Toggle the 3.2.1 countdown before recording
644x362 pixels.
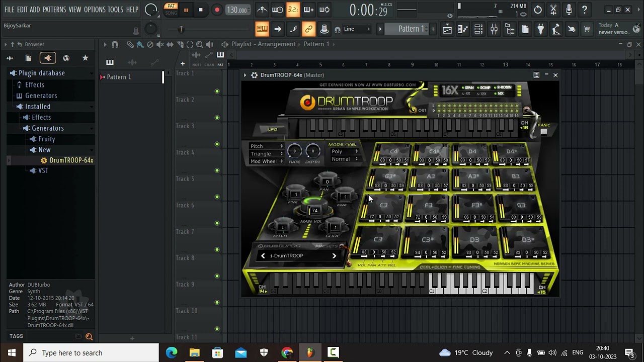coord(293,10)
